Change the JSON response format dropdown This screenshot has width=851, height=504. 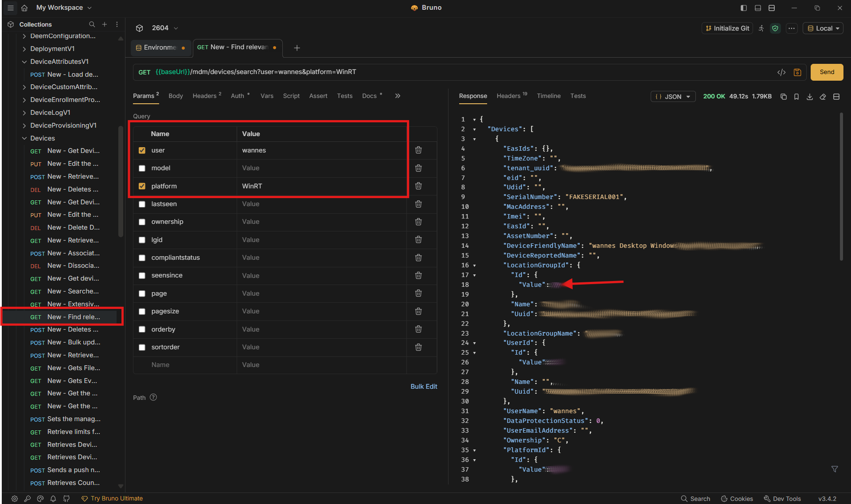point(673,97)
